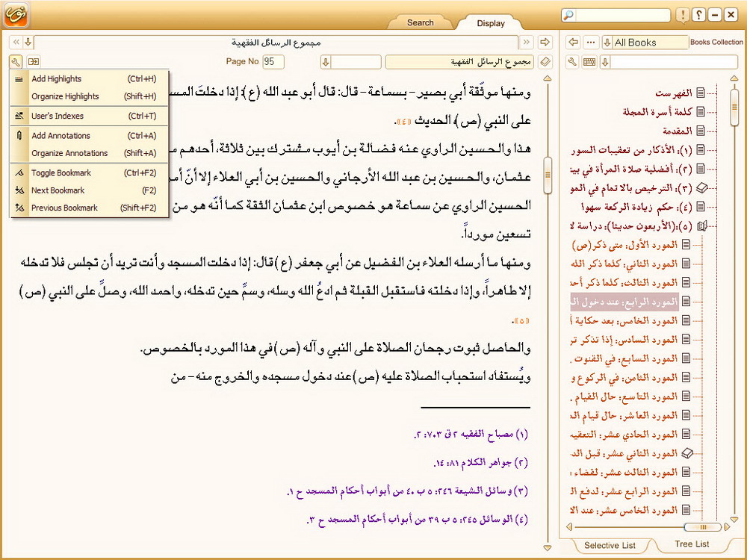Click the tree list vertical scrollbar thumb
Viewport: 747px width, 560px height.
[734, 107]
